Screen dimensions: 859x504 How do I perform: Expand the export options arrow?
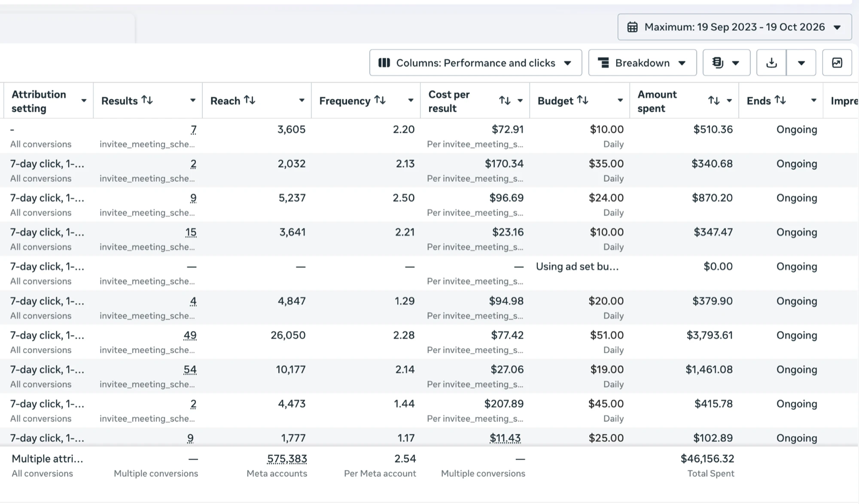pyautogui.click(x=801, y=63)
